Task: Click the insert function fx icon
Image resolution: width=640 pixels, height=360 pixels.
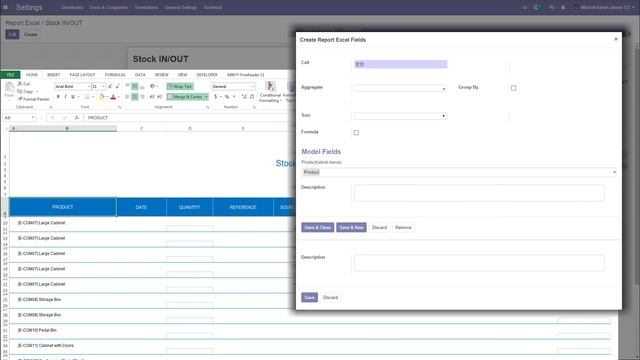Action: 76,118
